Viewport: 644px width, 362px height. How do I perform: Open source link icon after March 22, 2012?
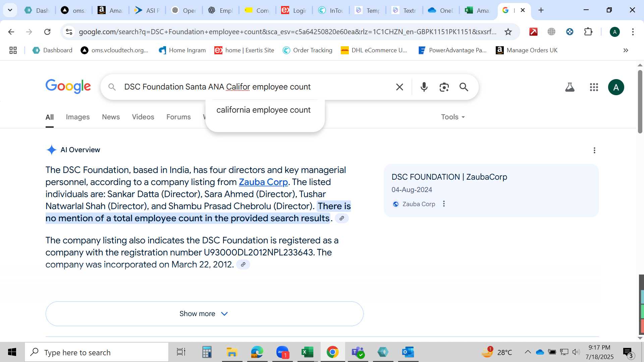[243, 264]
